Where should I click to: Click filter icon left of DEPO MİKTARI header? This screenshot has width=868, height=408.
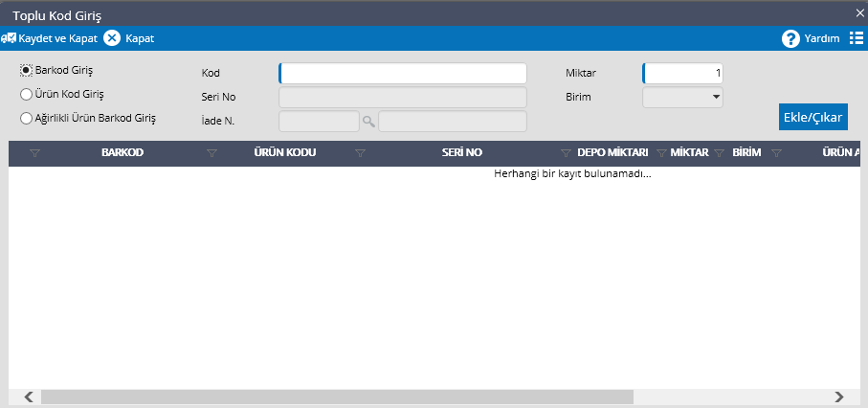click(x=566, y=153)
